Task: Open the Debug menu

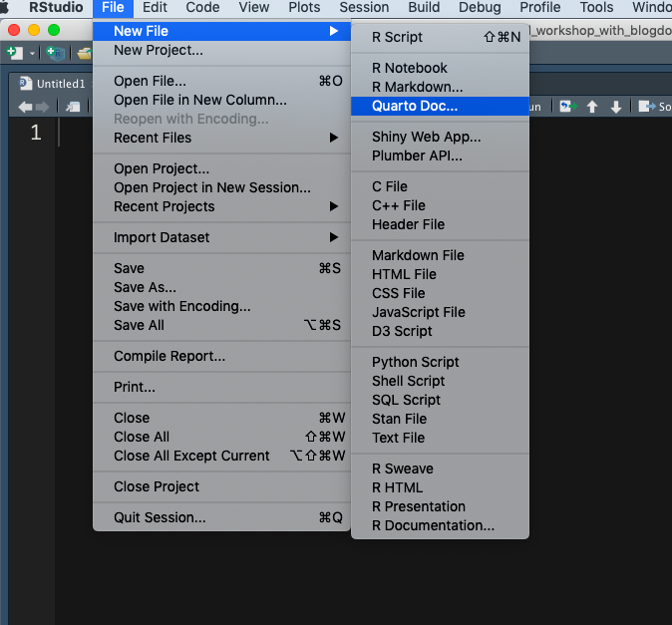Action: 480,7
